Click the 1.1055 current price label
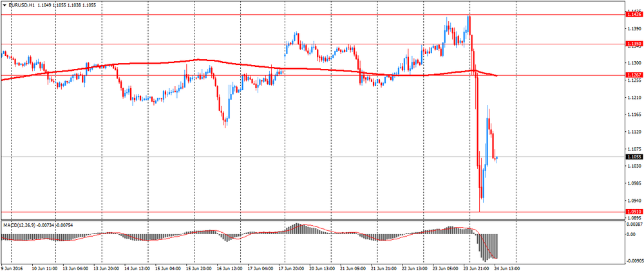This screenshot has height=274, width=644. click(633, 157)
